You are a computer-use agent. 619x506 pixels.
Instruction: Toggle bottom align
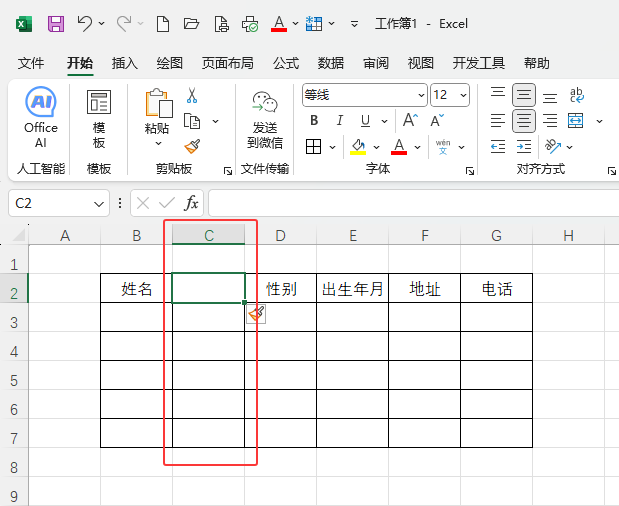[x=550, y=97]
